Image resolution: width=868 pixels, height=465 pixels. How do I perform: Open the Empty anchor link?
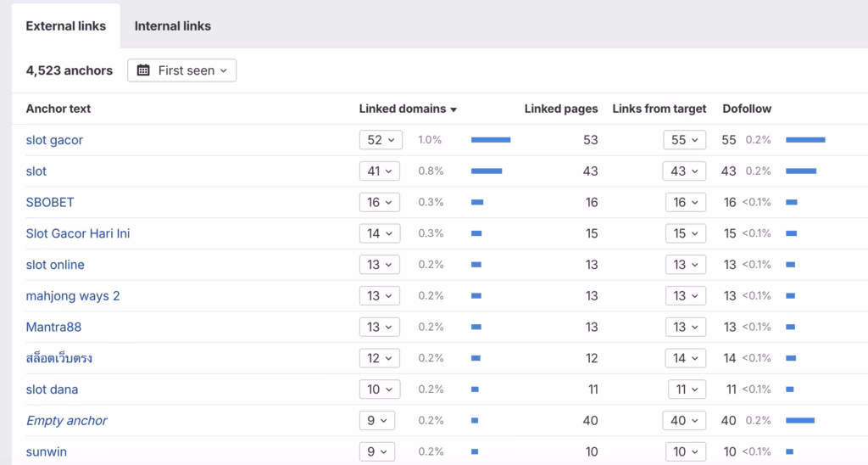pyautogui.click(x=66, y=421)
